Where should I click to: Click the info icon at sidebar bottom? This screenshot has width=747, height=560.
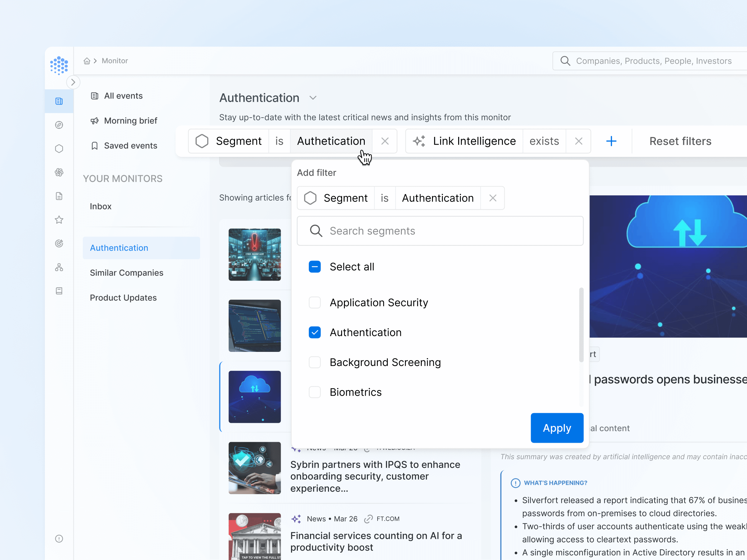pyautogui.click(x=59, y=539)
